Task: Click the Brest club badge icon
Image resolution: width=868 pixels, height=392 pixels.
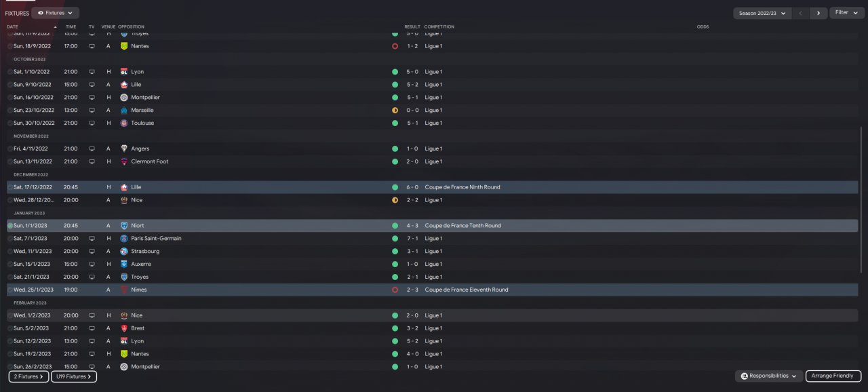Action: 124,328
